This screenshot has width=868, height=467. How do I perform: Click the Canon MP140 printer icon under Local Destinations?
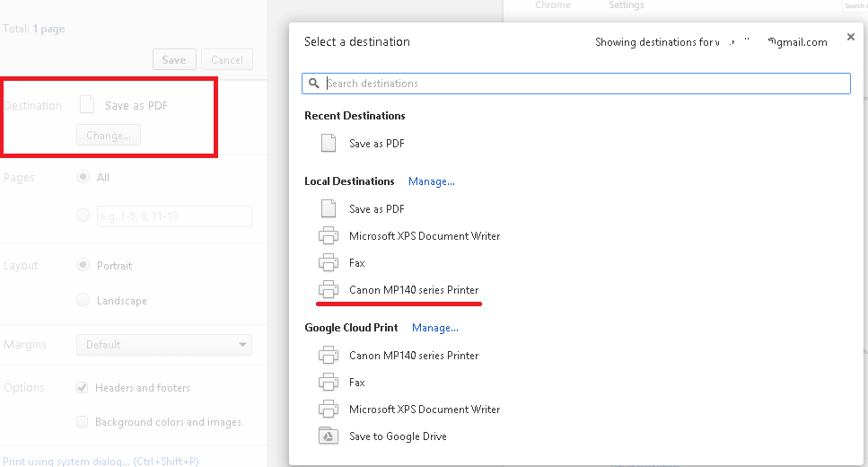coord(329,290)
